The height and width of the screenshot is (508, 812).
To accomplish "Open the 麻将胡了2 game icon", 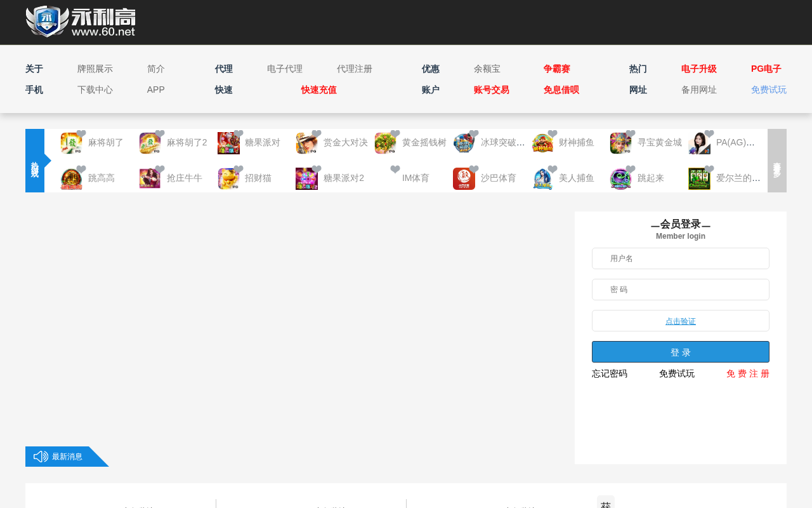I will pyautogui.click(x=150, y=144).
